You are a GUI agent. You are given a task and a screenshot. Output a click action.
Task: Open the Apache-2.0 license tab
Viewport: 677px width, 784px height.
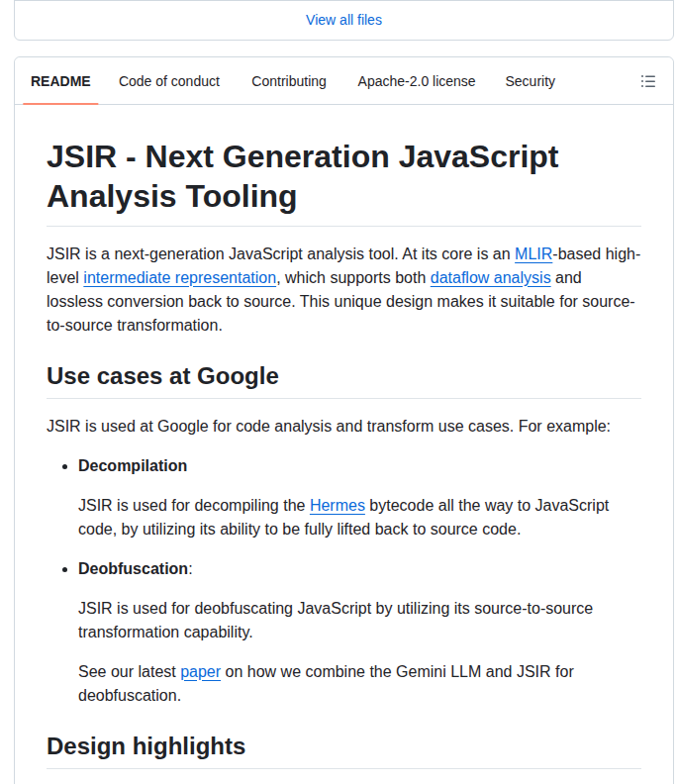(x=417, y=81)
